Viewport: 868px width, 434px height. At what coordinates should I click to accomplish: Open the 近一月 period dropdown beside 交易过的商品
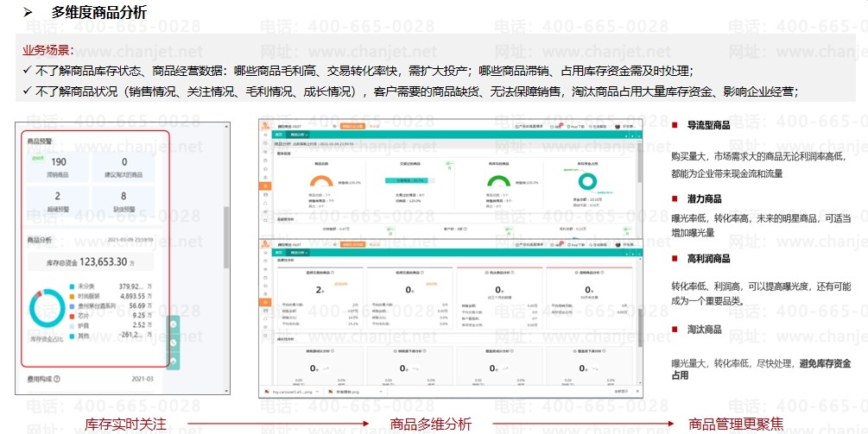click(449, 164)
